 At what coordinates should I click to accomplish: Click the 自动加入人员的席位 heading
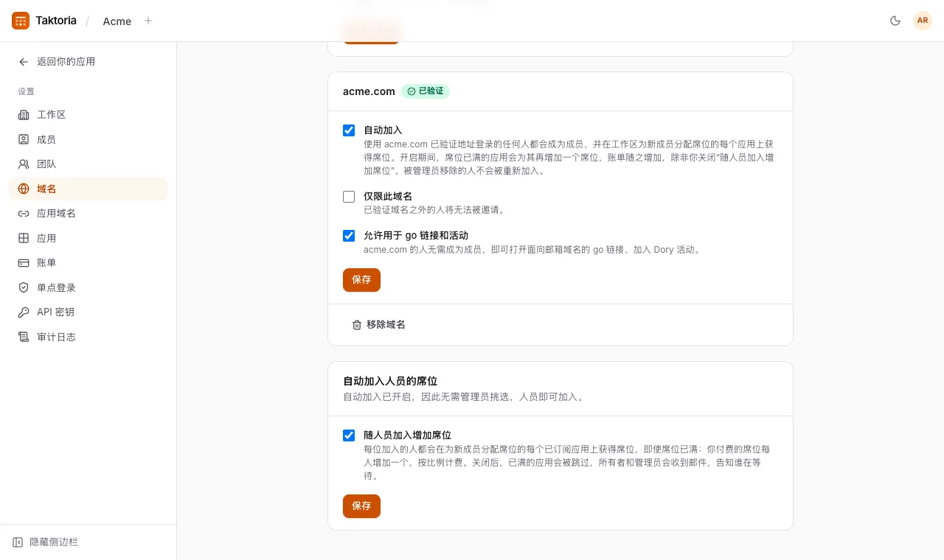[x=390, y=381]
